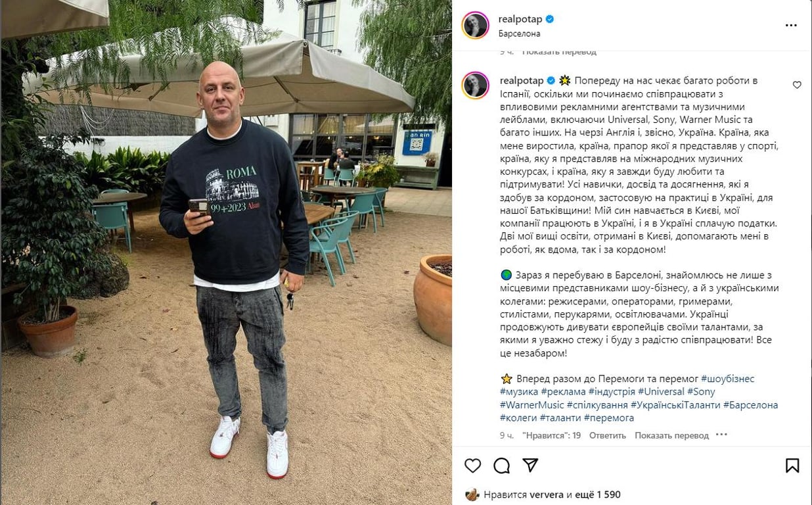View the 'Нравится: 19' comment likes
The image size is (812, 505).
pos(551,435)
